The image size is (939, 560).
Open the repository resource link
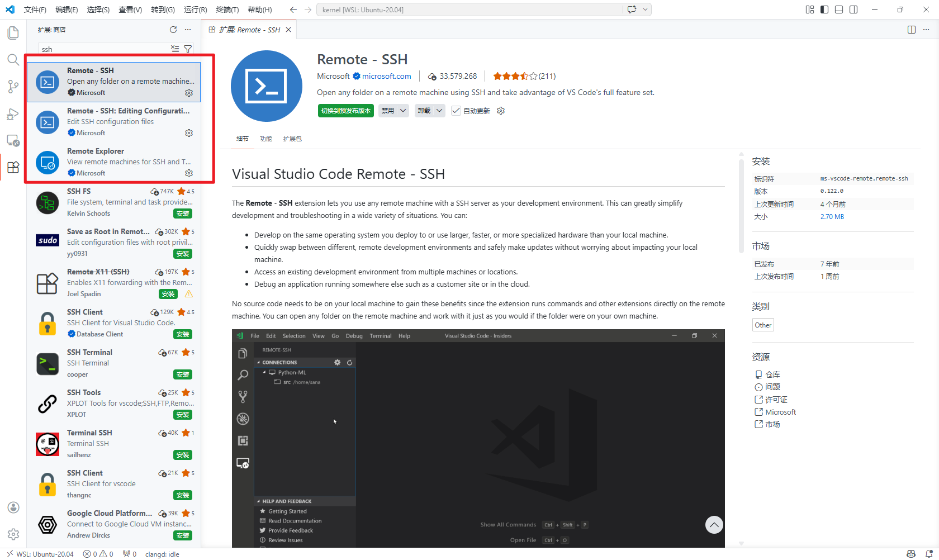(x=772, y=374)
